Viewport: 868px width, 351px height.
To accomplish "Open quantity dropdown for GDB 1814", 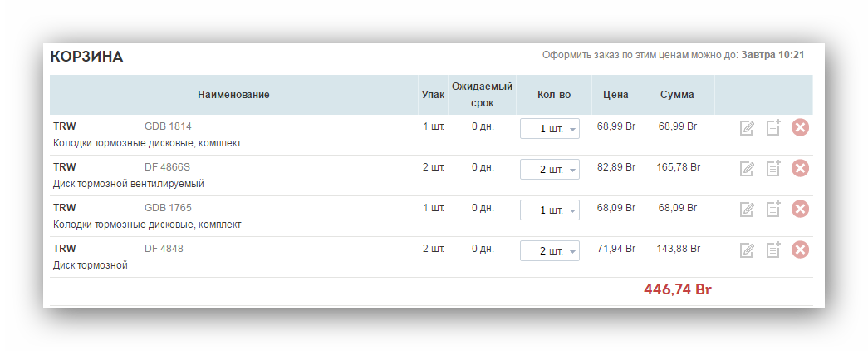I will (550, 129).
